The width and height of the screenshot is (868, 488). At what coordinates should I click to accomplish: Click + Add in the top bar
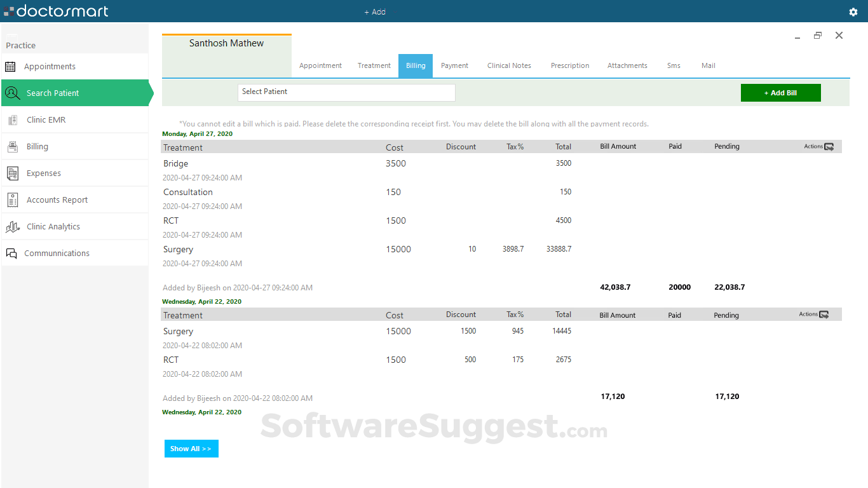pos(375,11)
